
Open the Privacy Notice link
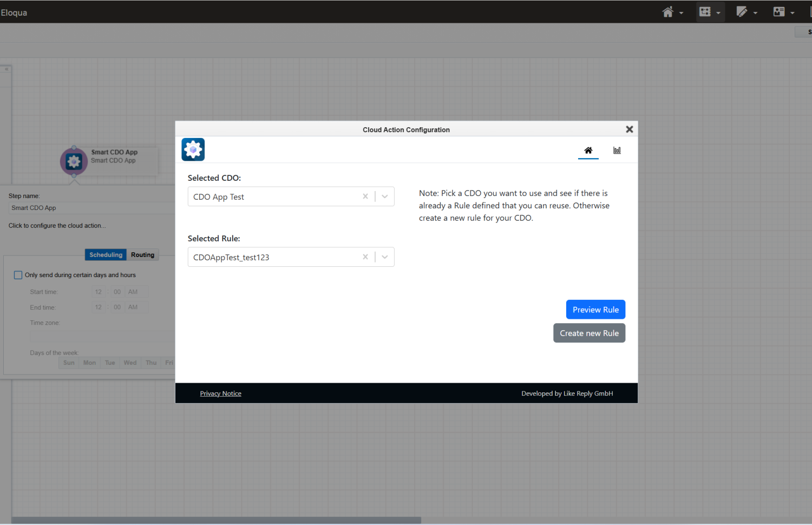221,393
